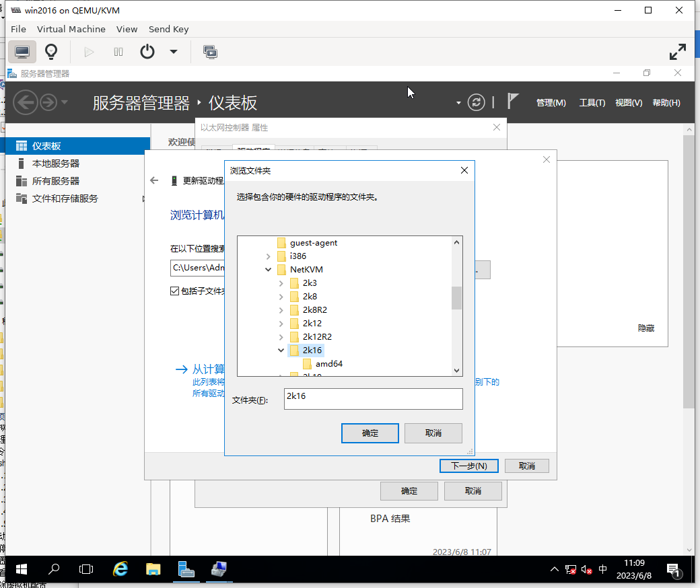Image resolution: width=700 pixels, height=588 pixels.
Task: Expand the 2k12R2 folder
Action: (281, 337)
